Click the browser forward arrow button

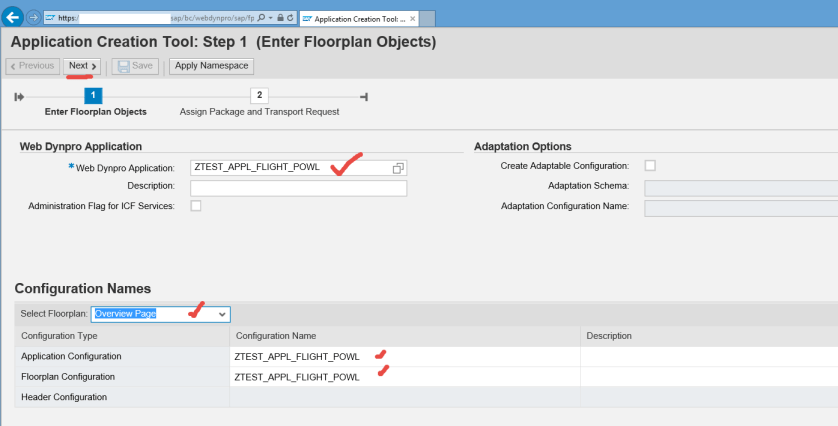pos(34,18)
